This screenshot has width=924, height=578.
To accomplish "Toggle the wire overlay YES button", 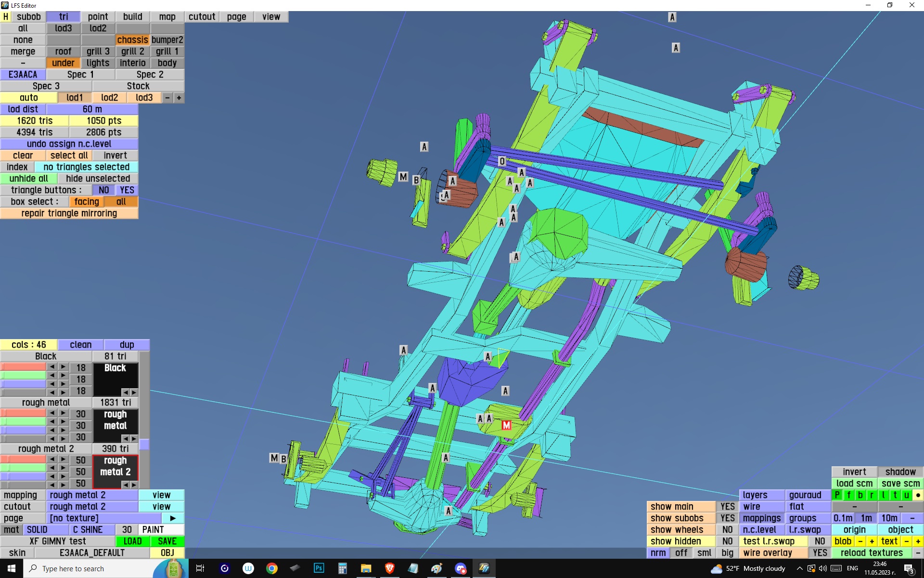I will (820, 553).
